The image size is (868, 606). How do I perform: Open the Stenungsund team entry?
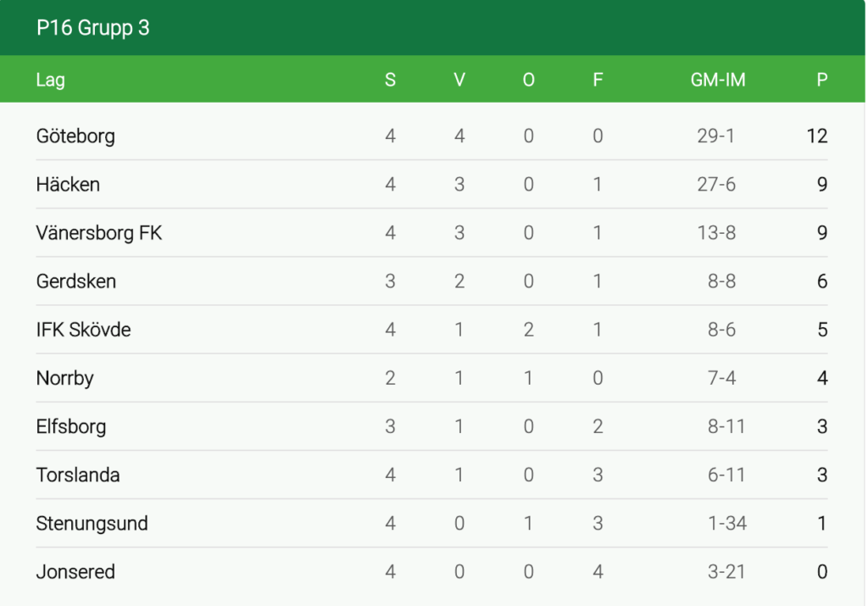[92, 524]
